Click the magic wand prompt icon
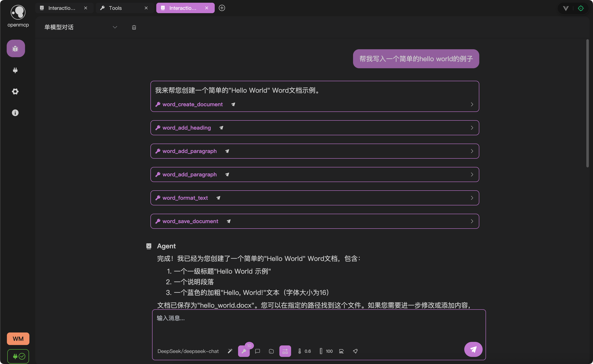Image resolution: width=593 pixels, height=364 pixels. (x=230, y=351)
